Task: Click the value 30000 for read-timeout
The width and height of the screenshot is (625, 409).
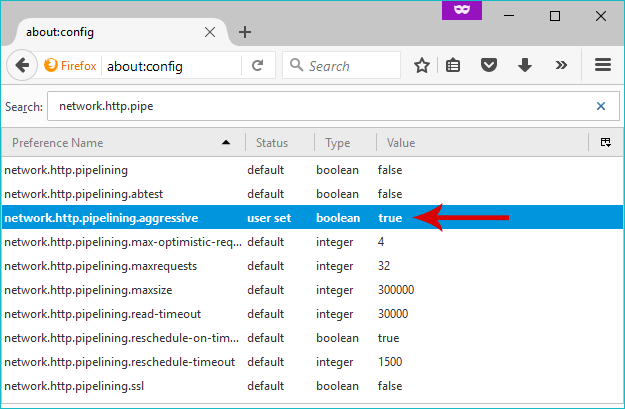Action: coord(393,314)
